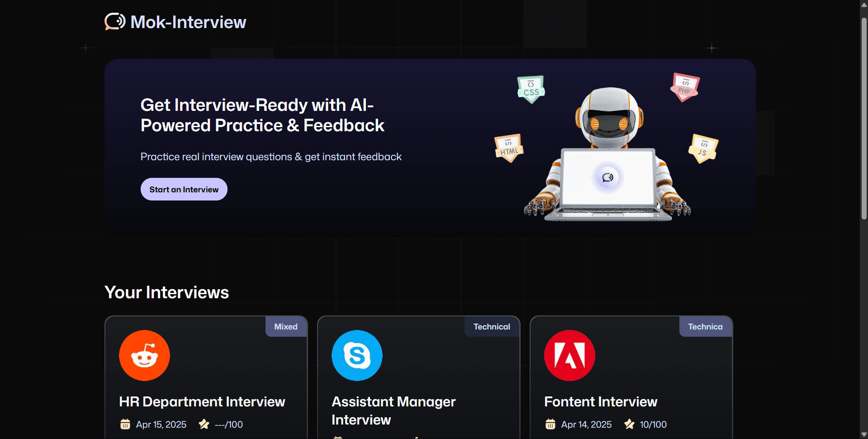Image resolution: width=868 pixels, height=439 pixels.
Task: Click the star icon next to 10/100 score
Action: 629,424
